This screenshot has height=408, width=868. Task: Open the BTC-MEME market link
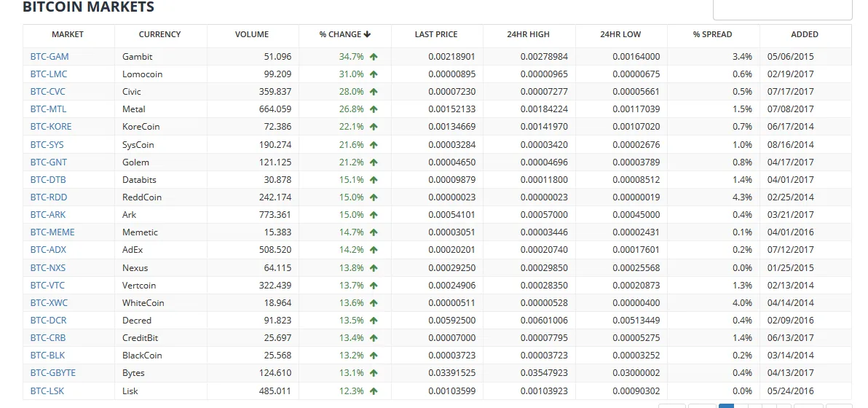tap(52, 232)
